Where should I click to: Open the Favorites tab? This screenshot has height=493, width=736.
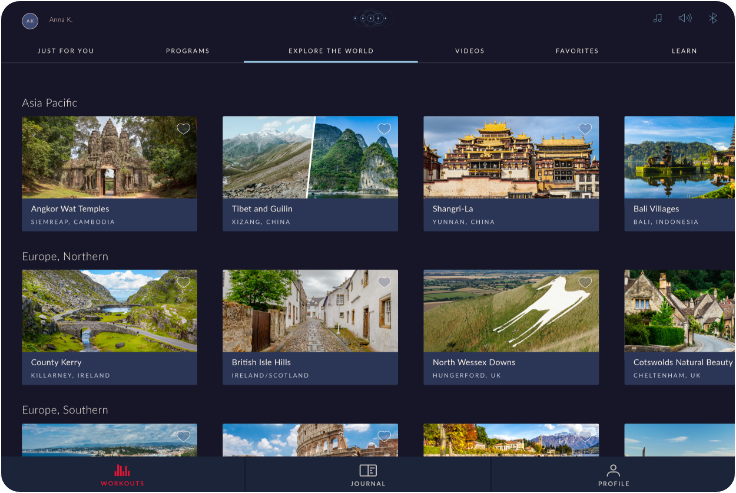point(577,51)
